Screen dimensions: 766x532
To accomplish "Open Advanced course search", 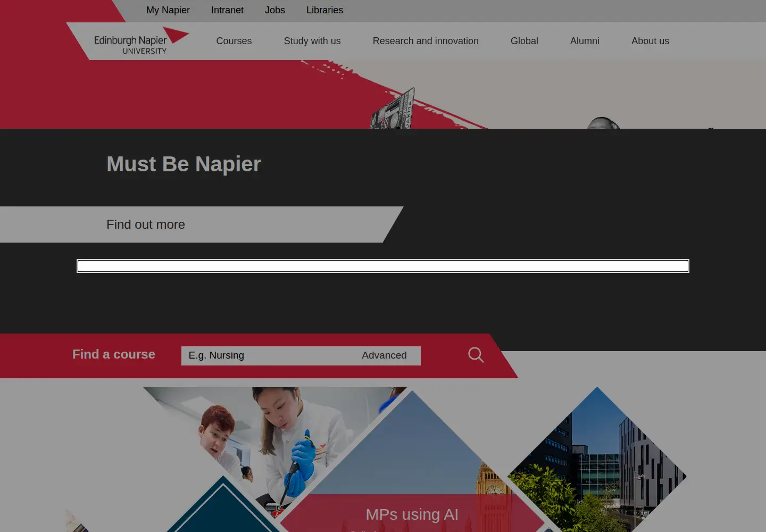I will click(x=384, y=355).
